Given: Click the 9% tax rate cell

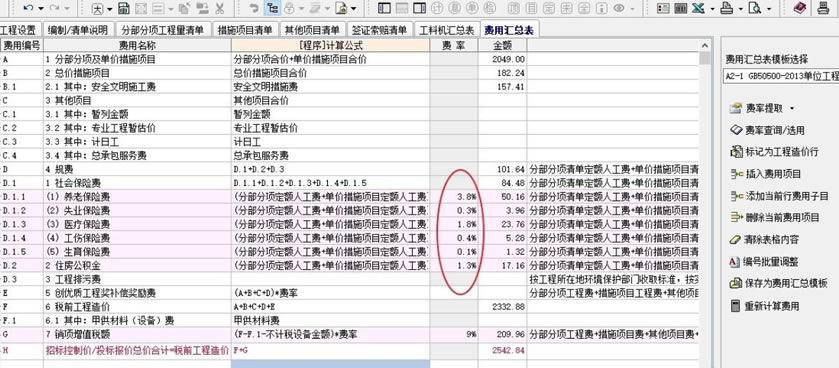Looking at the screenshot, I should [x=454, y=335].
